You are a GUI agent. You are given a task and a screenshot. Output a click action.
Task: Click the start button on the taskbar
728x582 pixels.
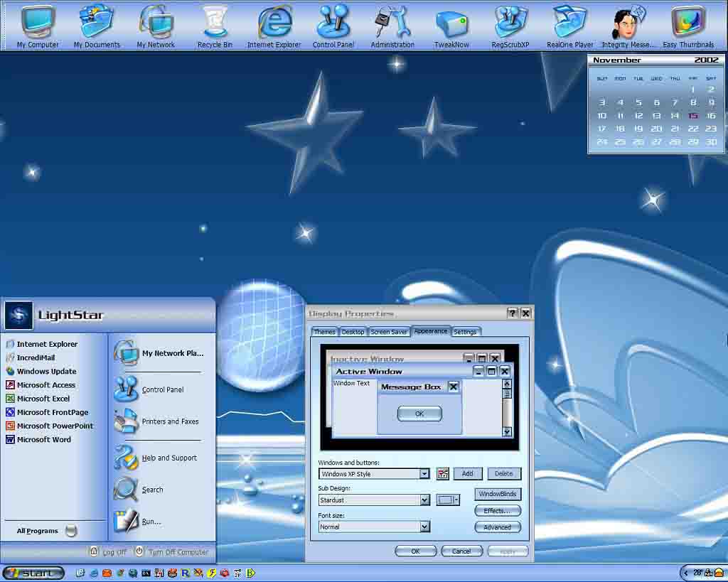tap(33, 573)
